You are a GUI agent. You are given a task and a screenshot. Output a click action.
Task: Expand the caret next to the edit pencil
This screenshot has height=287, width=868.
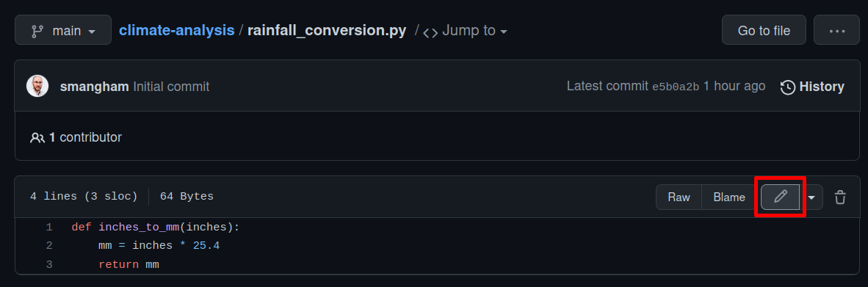pos(811,197)
